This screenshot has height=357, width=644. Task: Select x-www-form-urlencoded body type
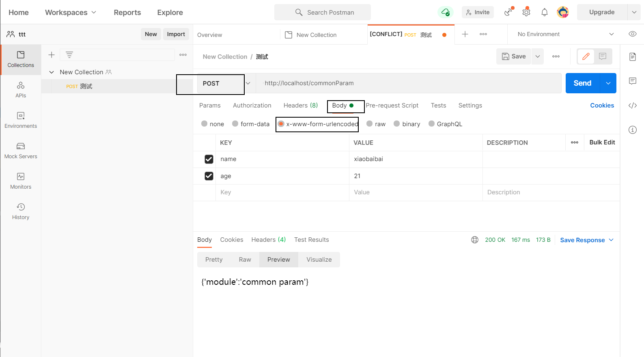(318, 124)
